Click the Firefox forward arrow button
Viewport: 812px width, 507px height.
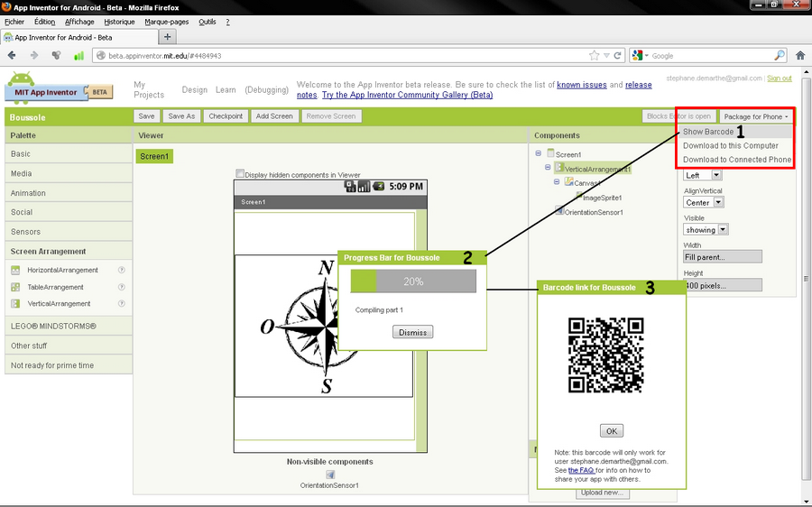pos(34,55)
